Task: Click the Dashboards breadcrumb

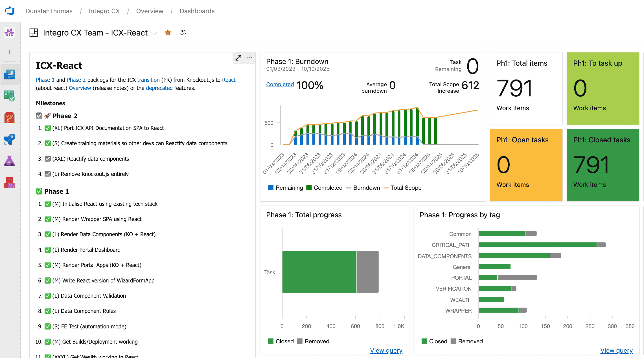Action: [197, 11]
